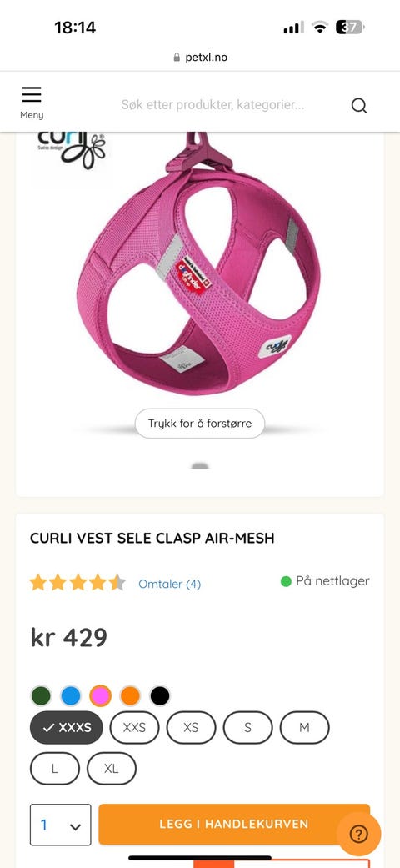Pick the pink color swatch

[101, 696]
